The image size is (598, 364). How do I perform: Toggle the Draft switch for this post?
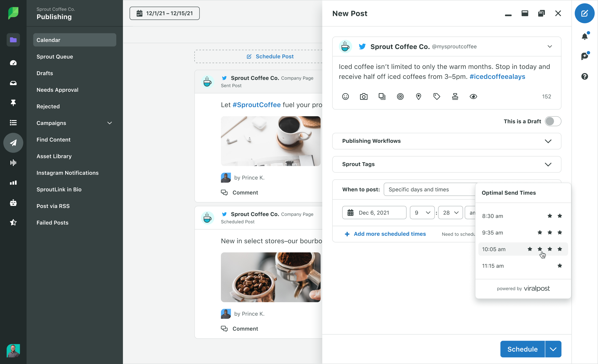tap(553, 121)
